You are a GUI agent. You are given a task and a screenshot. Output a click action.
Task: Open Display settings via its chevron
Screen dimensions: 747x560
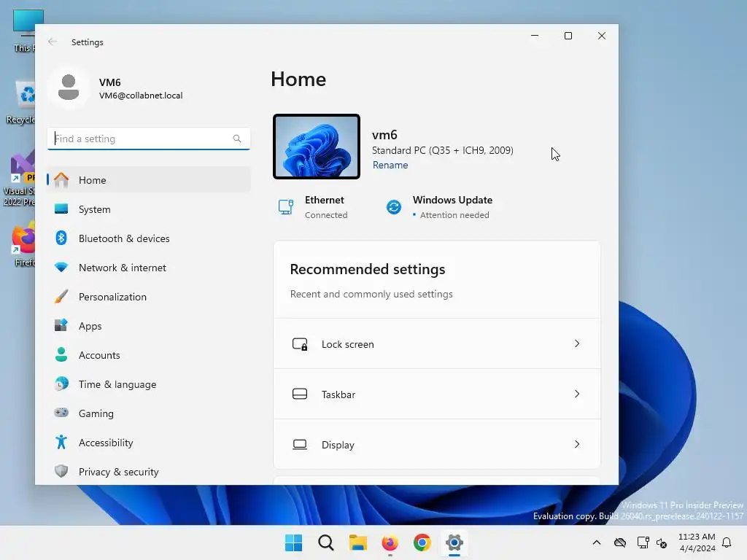click(577, 444)
